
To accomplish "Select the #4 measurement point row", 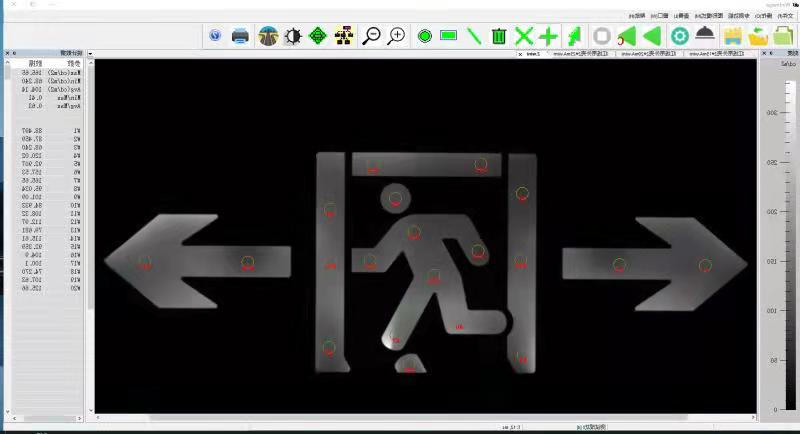I will click(x=47, y=156).
